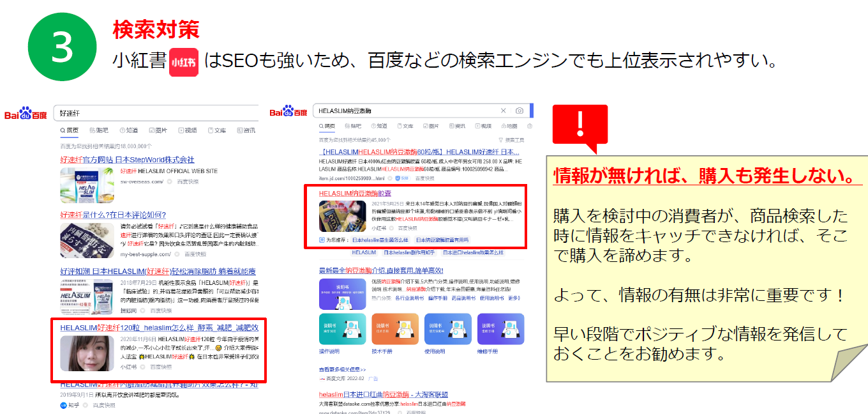
Task: Select 图片 tab in the HELASLIM纳豆激酶 search
Action: pyautogui.click(x=430, y=126)
